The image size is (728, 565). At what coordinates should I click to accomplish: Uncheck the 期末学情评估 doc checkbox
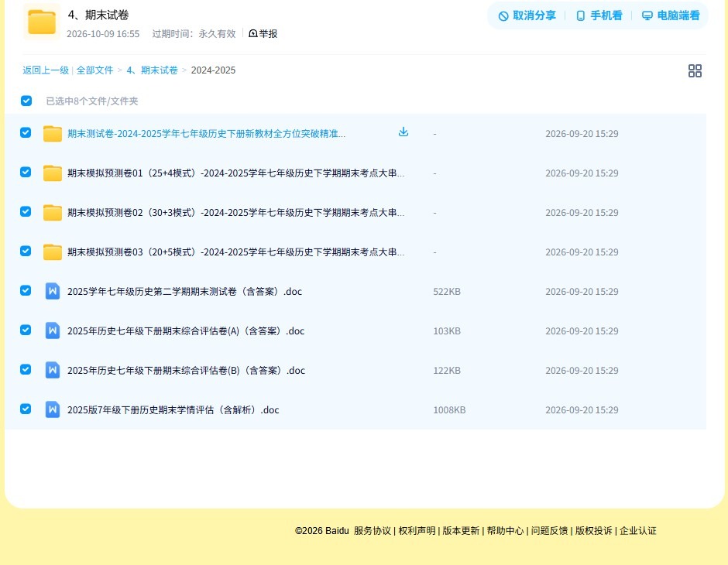(x=26, y=409)
